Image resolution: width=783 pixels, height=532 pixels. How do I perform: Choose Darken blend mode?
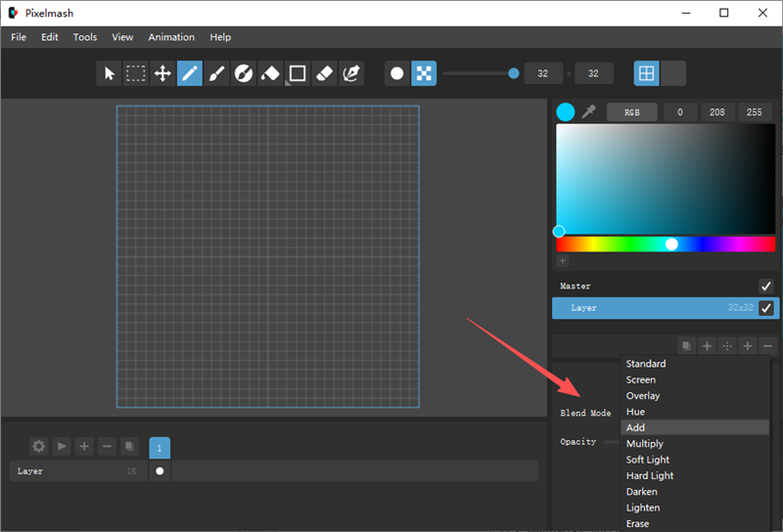click(695, 492)
